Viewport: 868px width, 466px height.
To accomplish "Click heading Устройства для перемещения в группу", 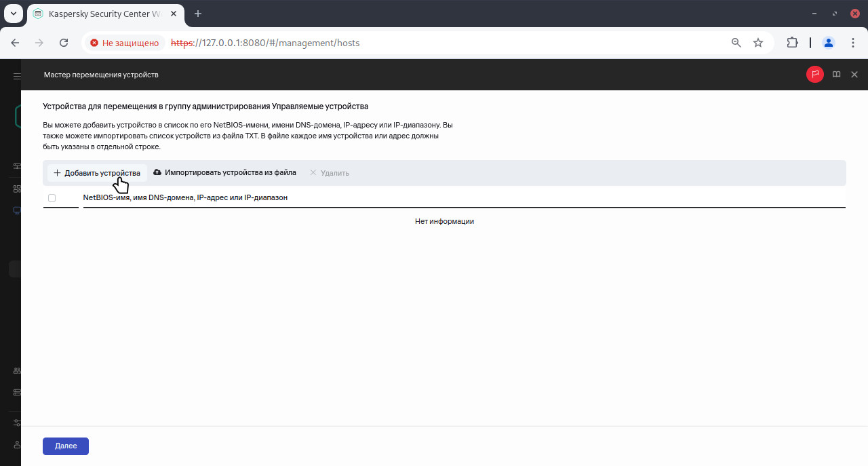I will pos(205,106).
